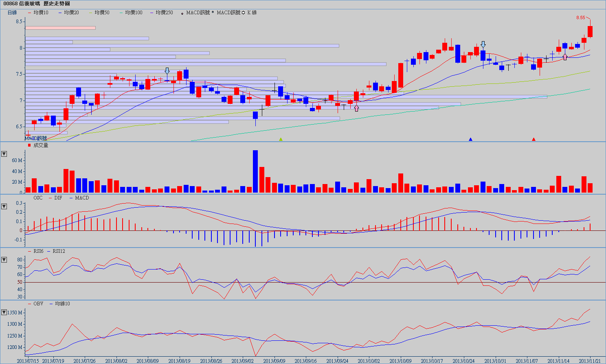Toggle the 均價50 moving average legend

point(99,13)
